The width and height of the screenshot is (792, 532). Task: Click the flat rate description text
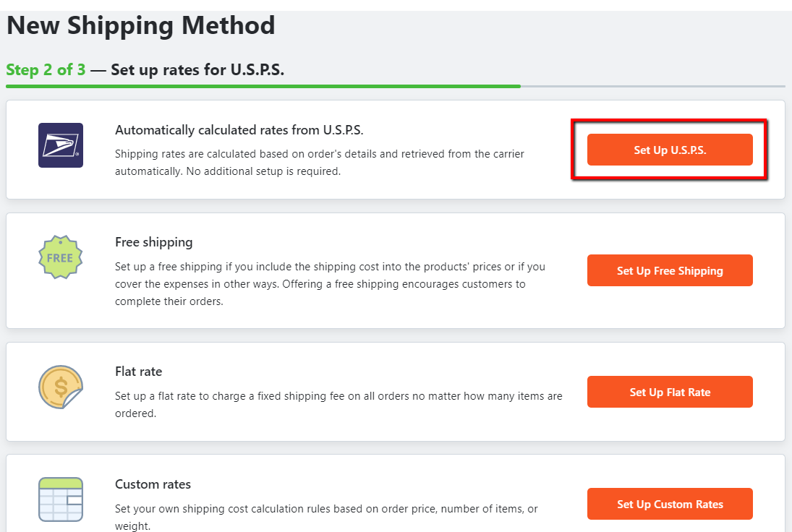click(x=338, y=405)
